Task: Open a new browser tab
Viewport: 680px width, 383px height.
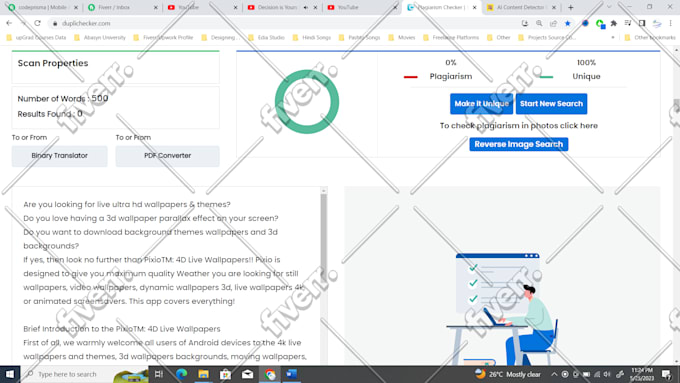Action: tap(571, 7)
